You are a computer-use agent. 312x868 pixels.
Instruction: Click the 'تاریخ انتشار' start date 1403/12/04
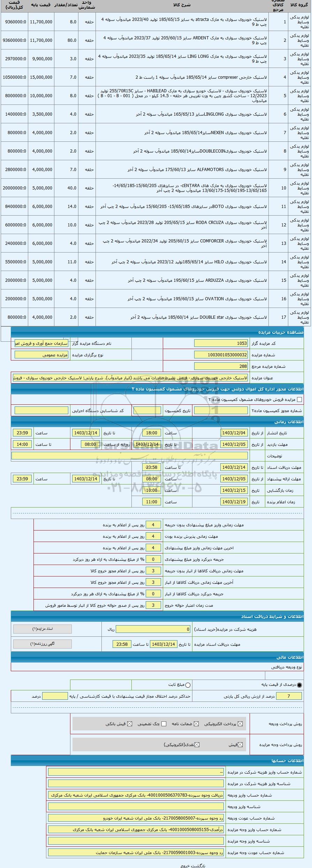(x=234, y=433)
